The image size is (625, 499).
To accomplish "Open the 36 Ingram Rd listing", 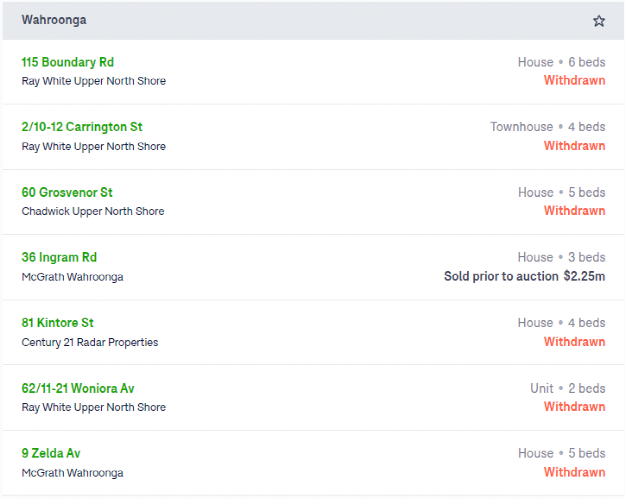I will [59, 257].
